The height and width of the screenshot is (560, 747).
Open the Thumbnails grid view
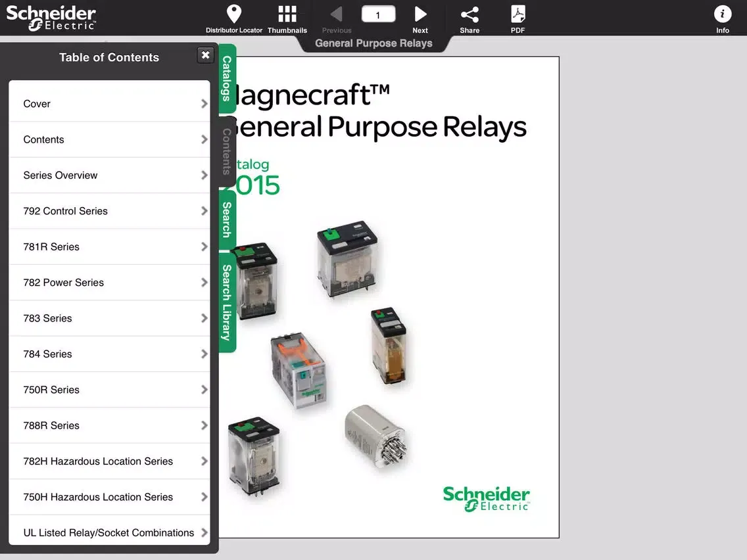coord(287,14)
